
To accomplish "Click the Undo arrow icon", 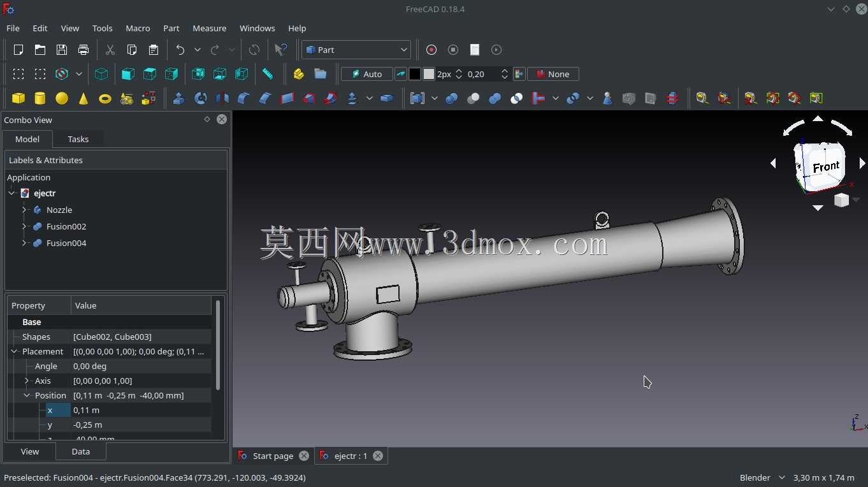I will pyautogui.click(x=180, y=50).
